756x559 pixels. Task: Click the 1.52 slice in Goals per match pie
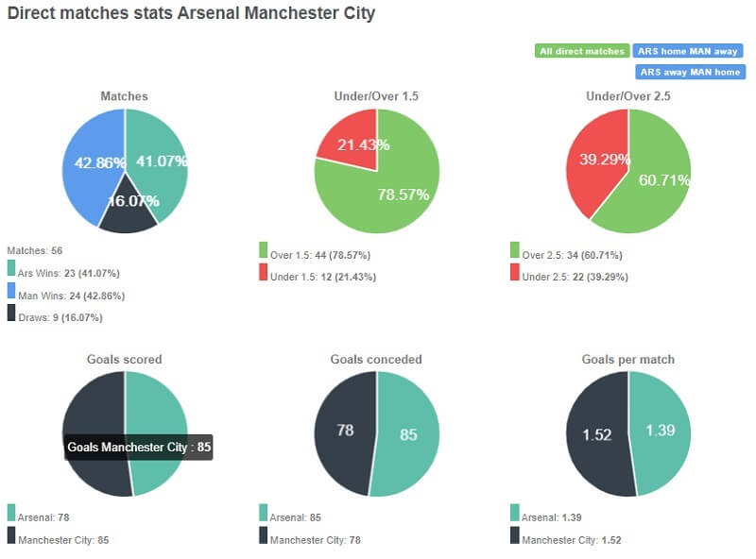[595, 434]
